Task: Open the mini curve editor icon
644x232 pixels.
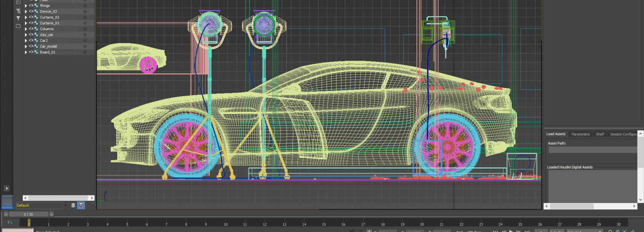Action: 10,222
